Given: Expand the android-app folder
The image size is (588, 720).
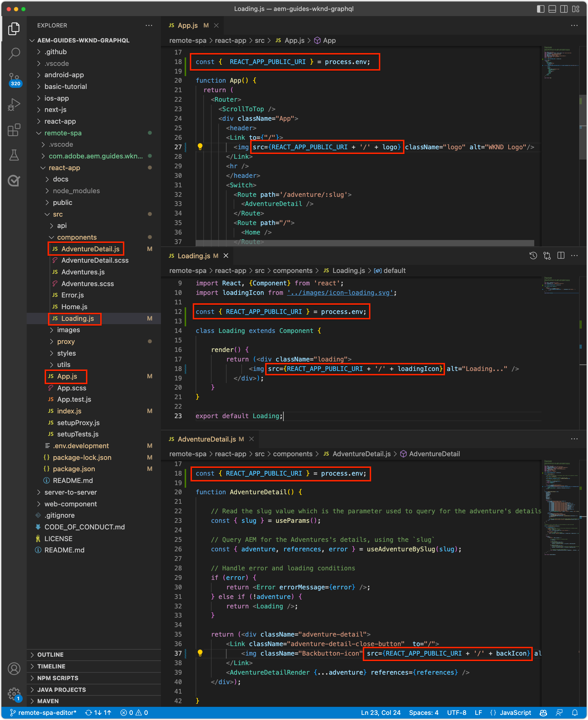Looking at the screenshot, I should [x=64, y=75].
